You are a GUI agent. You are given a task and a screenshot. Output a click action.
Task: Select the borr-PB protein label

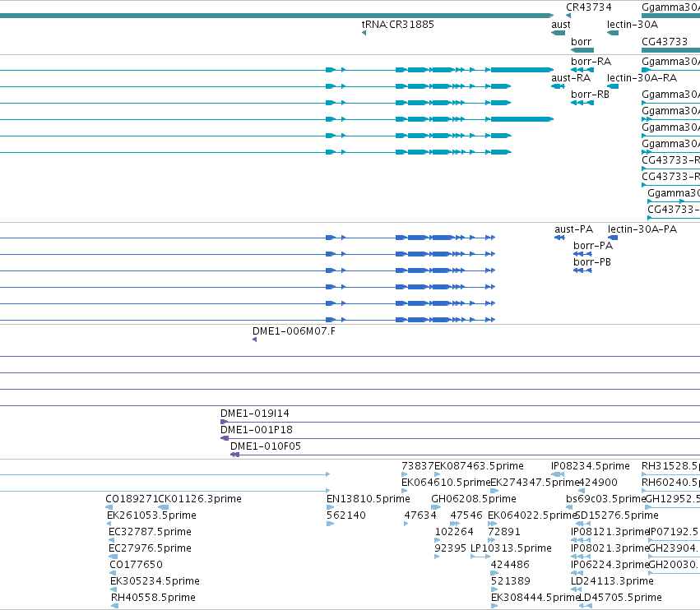(x=592, y=262)
